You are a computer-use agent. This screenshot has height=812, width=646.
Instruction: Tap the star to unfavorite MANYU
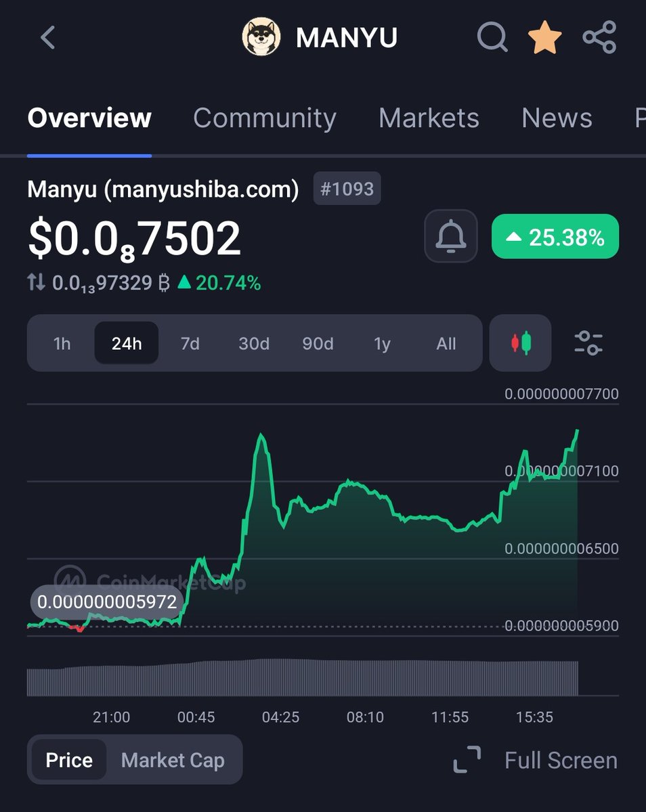[544, 37]
